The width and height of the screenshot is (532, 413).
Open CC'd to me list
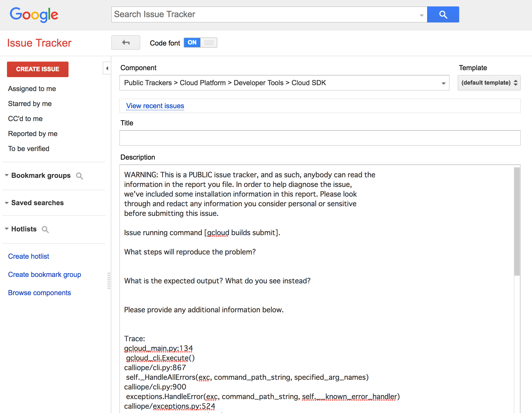click(x=25, y=119)
